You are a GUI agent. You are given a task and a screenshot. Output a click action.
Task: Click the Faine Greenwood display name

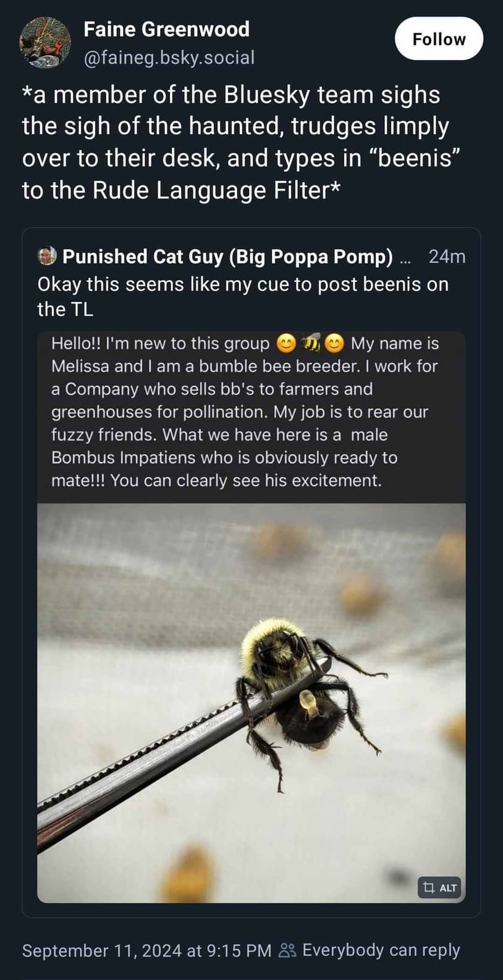tap(166, 29)
